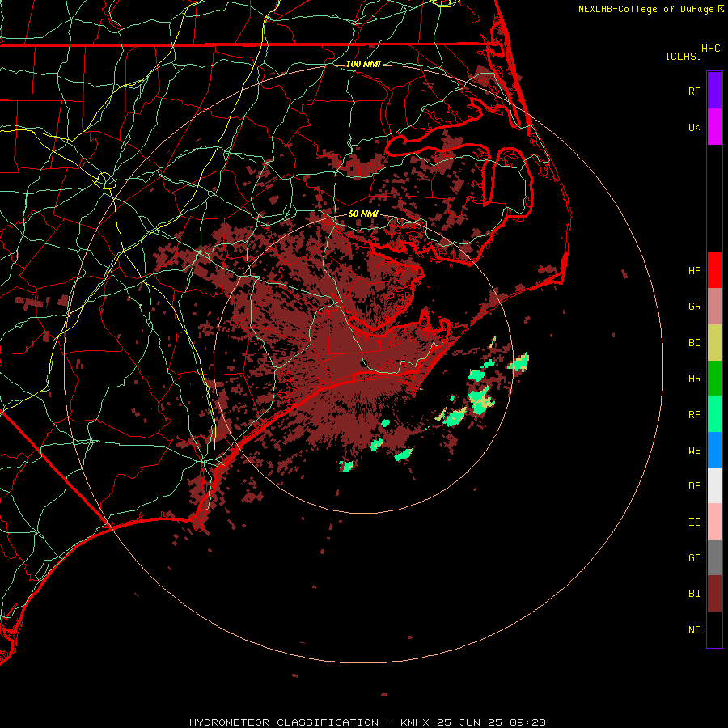Screen dimensions: 728x728
Task: Pick the HR dark green legend swatch
Action: pyautogui.click(x=714, y=379)
